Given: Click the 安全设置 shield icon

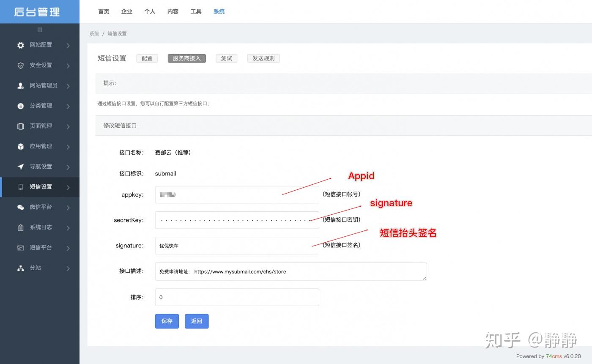Looking at the screenshot, I should 20,66.
